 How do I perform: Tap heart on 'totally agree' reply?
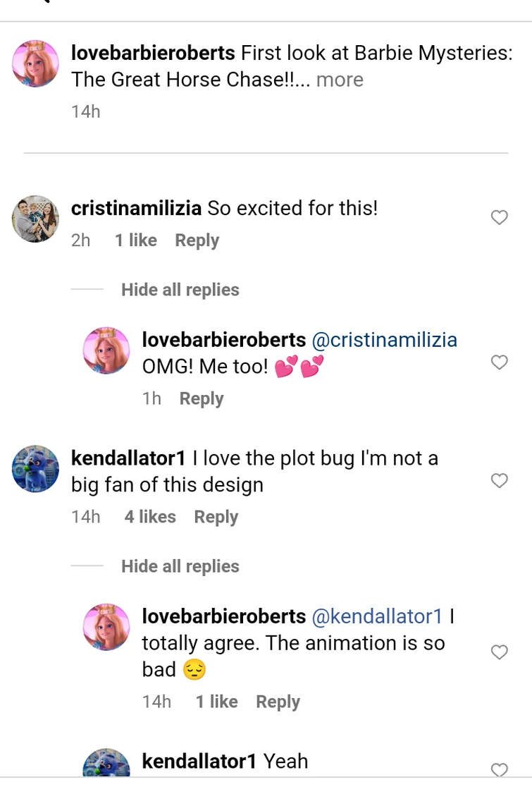pos(499,652)
